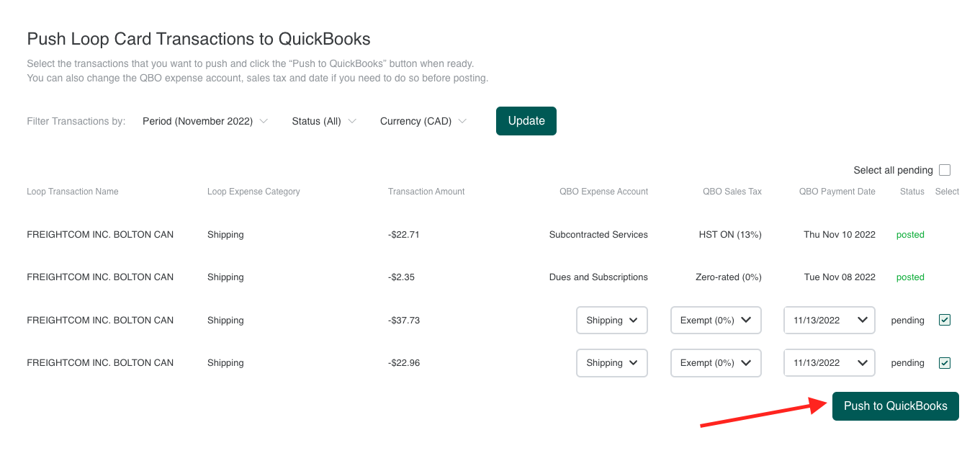980x461 pixels.
Task: Open the expense account dropdown for the -$22.96 row
Action: [611, 363]
